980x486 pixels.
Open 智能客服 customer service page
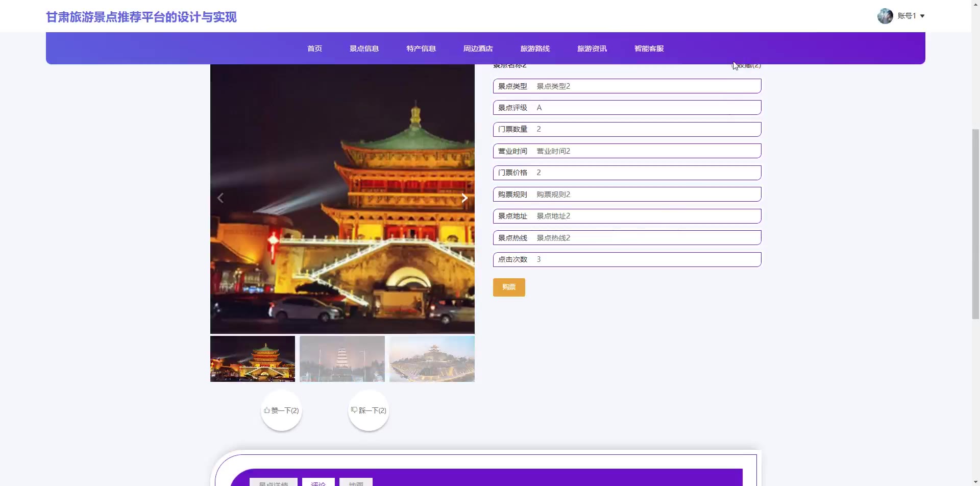click(649, 48)
